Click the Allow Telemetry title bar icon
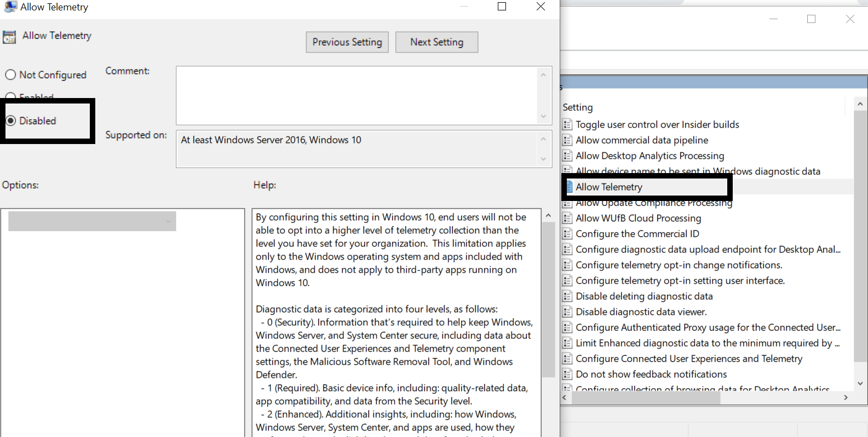The image size is (868, 437). click(10, 7)
